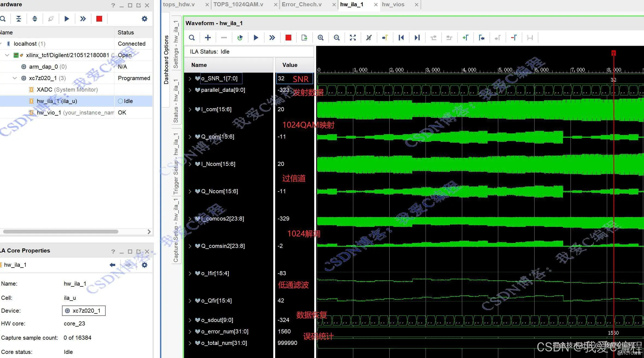
Task: Click the Add Probe plus icon in waveform toolbar
Action: (208, 38)
